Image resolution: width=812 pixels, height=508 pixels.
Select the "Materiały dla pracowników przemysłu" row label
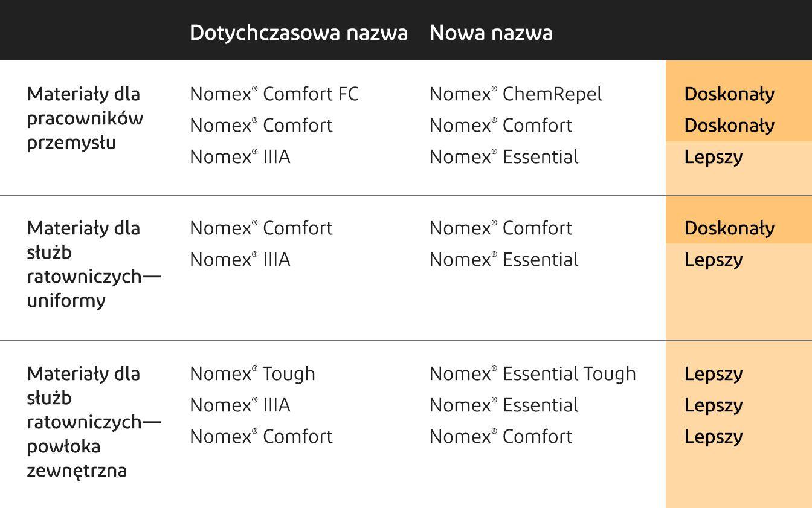click(85, 118)
